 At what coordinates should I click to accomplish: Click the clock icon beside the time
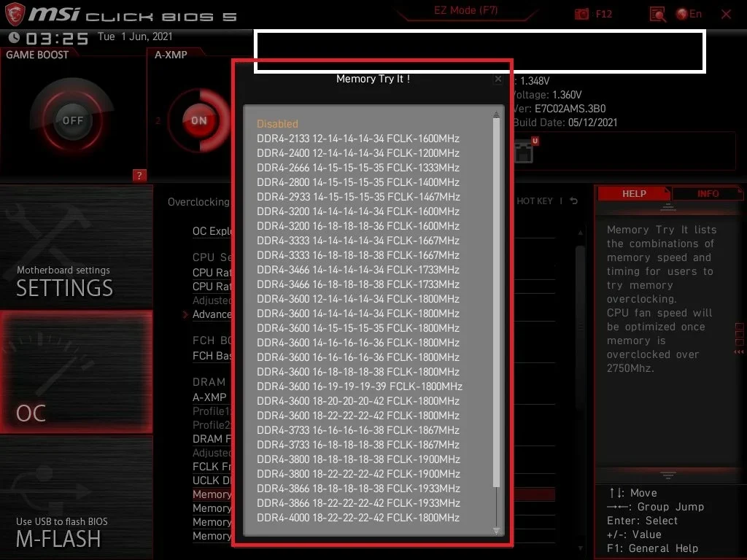14,38
